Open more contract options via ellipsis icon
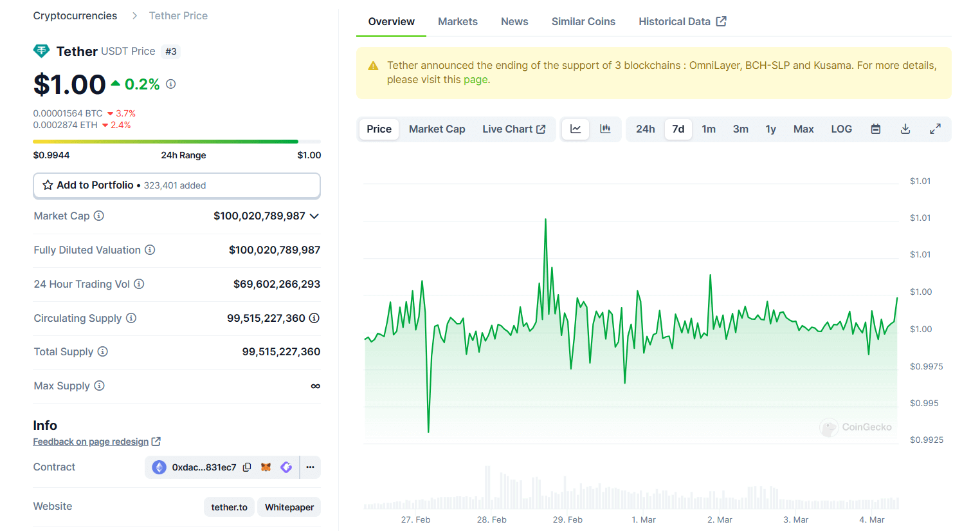The image size is (980, 531). 310,467
